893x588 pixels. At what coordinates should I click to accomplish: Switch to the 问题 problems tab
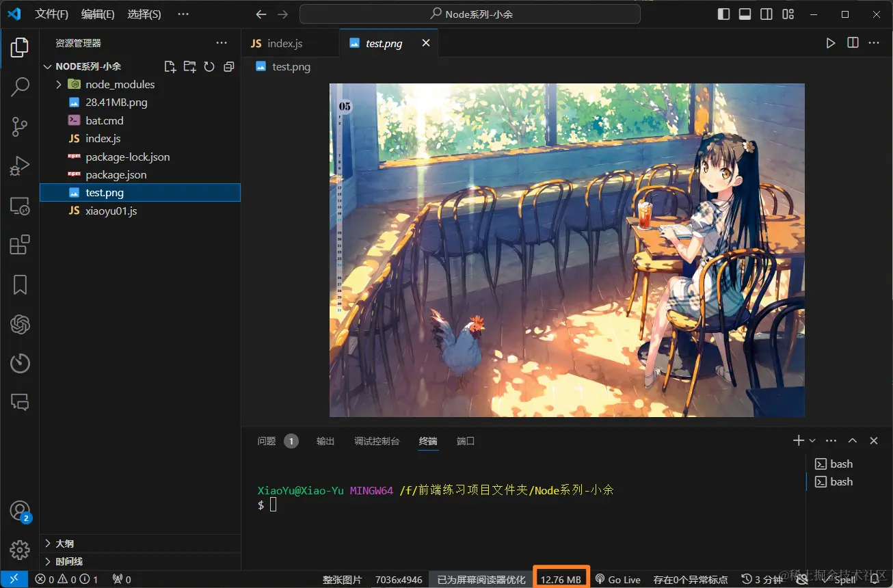(277, 441)
